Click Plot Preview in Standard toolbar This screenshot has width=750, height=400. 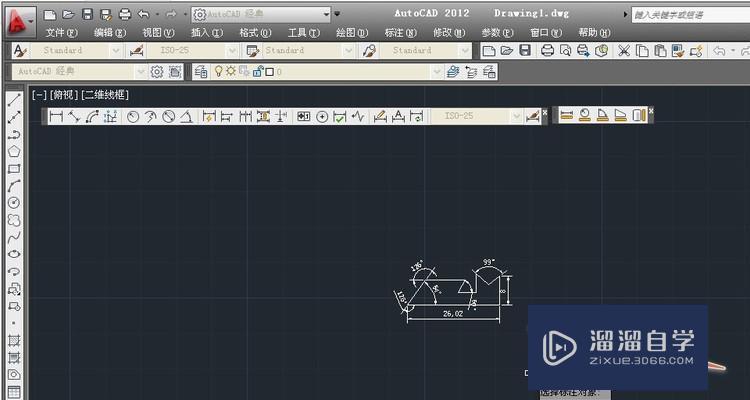(565, 50)
